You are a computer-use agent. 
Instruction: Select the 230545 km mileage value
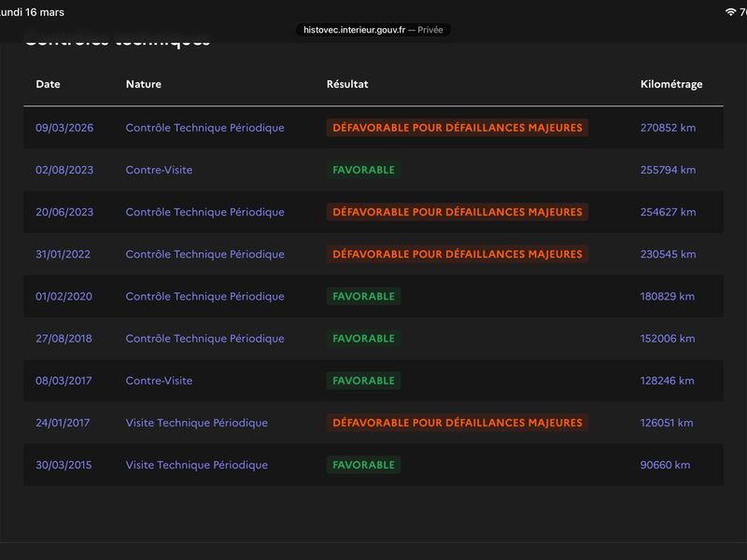pyautogui.click(x=668, y=254)
